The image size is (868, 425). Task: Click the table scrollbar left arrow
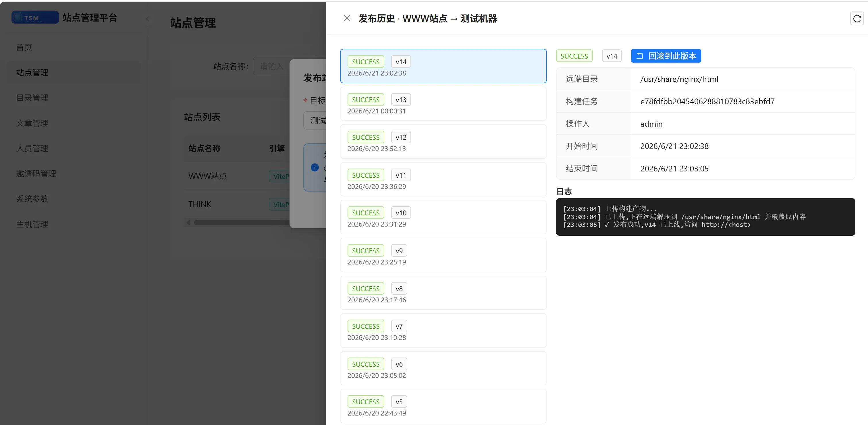(x=188, y=222)
